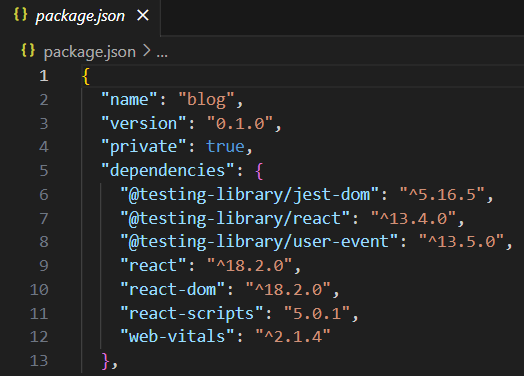Click the pink opening brace on line 5
Image resolution: width=524 pixels, height=376 pixels.
click(259, 171)
